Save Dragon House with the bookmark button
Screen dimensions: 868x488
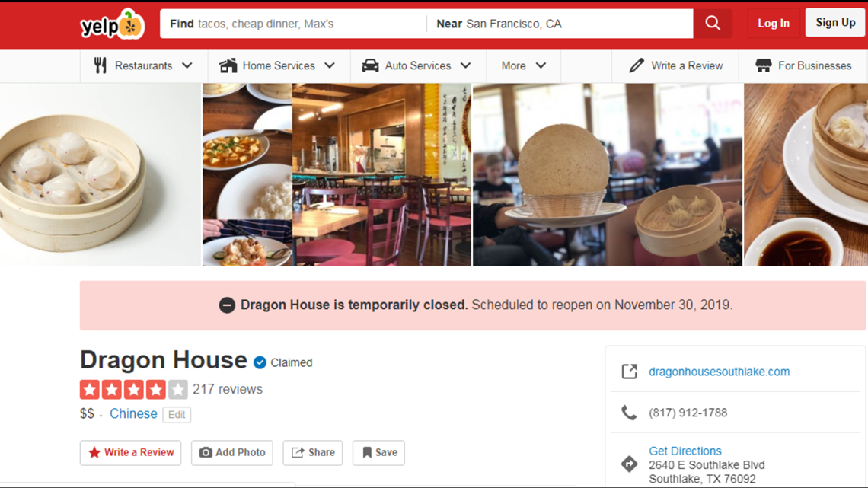point(379,452)
